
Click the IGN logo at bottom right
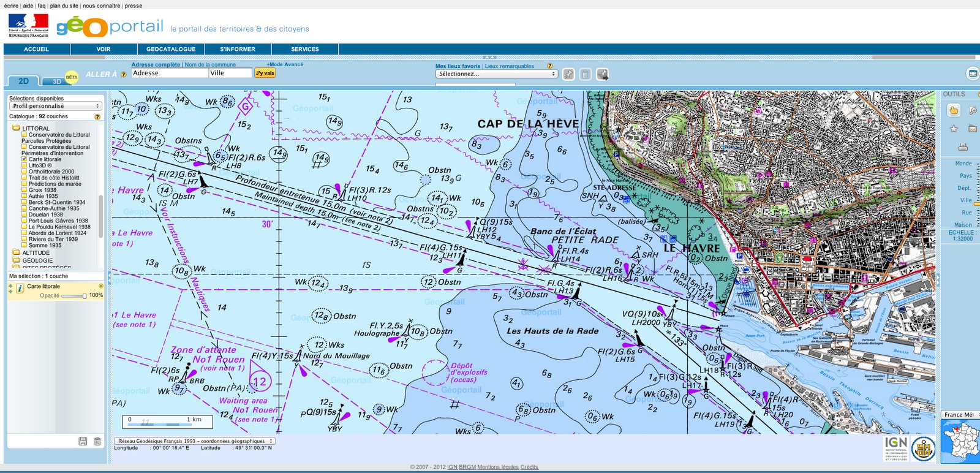[895, 448]
